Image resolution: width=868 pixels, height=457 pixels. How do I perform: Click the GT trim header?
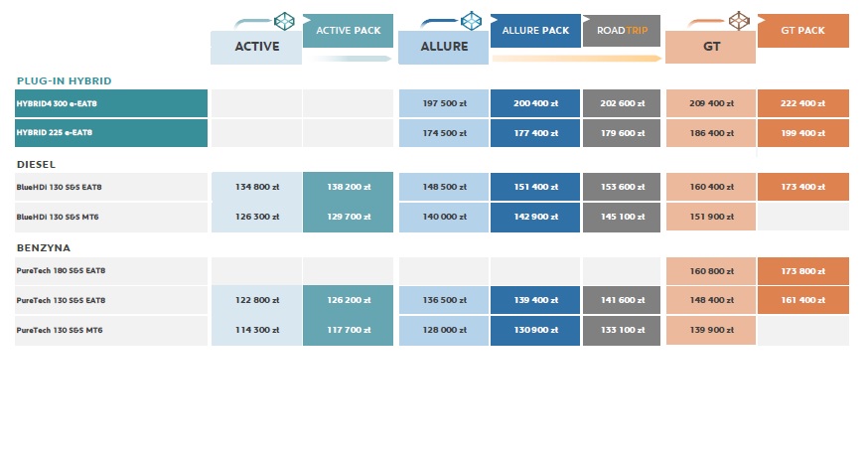click(x=711, y=47)
